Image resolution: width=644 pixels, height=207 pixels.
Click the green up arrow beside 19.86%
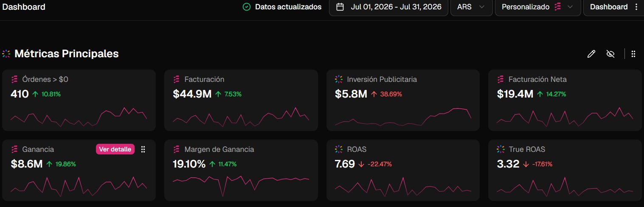click(x=49, y=164)
